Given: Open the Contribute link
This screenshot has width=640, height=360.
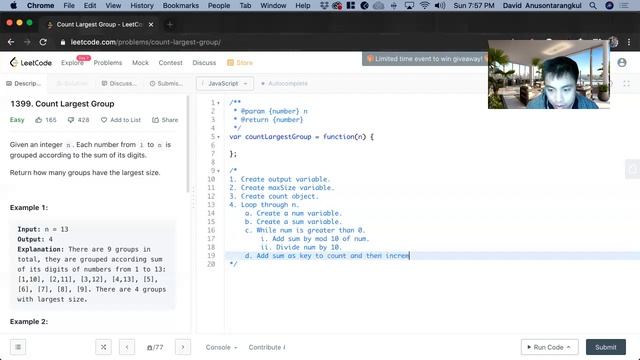Looking at the screenshot, I should point(267,347).
